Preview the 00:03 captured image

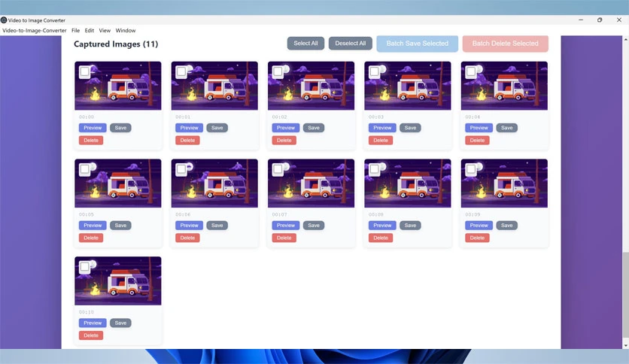pyautogui.click(x=382, y=128)
